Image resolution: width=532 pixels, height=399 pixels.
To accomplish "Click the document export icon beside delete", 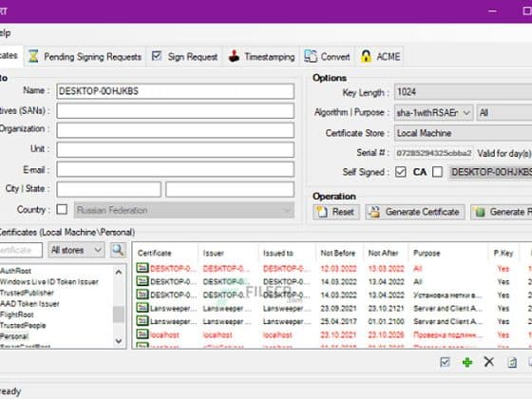I will 512,362.
